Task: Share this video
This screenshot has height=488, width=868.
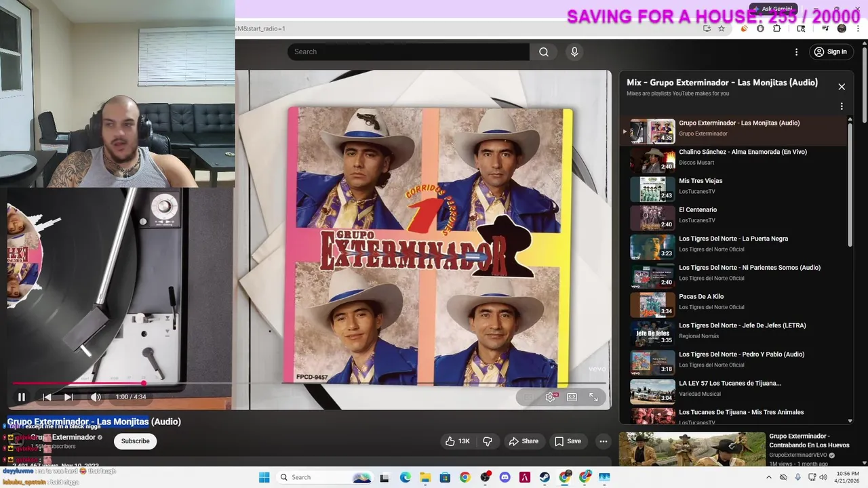Action: pos(524,441)
